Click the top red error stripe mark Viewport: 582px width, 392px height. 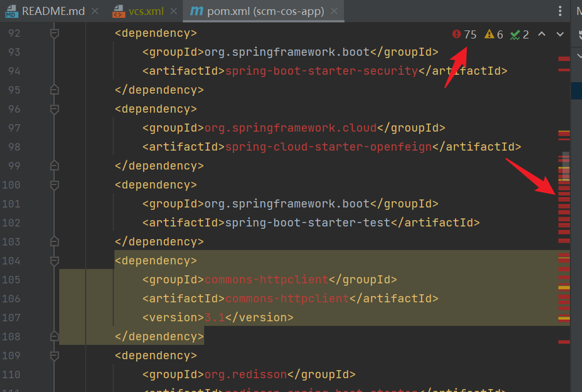click(x=564, y=59)
